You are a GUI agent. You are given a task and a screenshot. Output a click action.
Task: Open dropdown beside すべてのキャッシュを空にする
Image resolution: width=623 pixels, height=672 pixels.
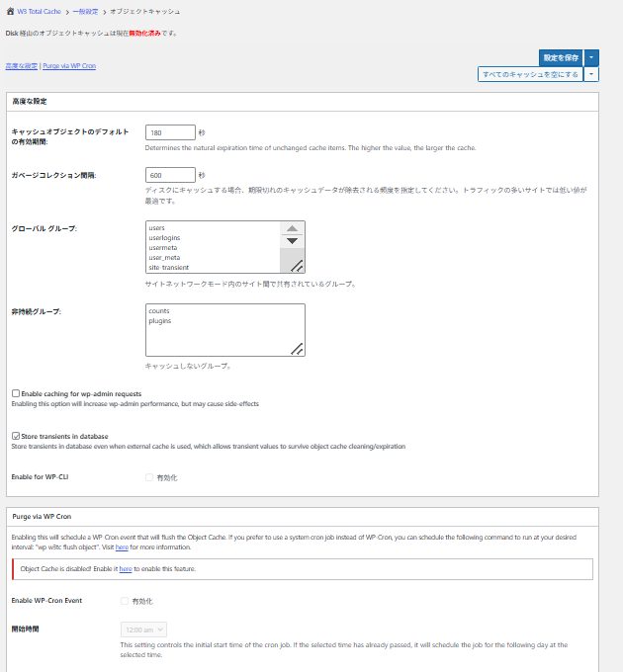590,74
